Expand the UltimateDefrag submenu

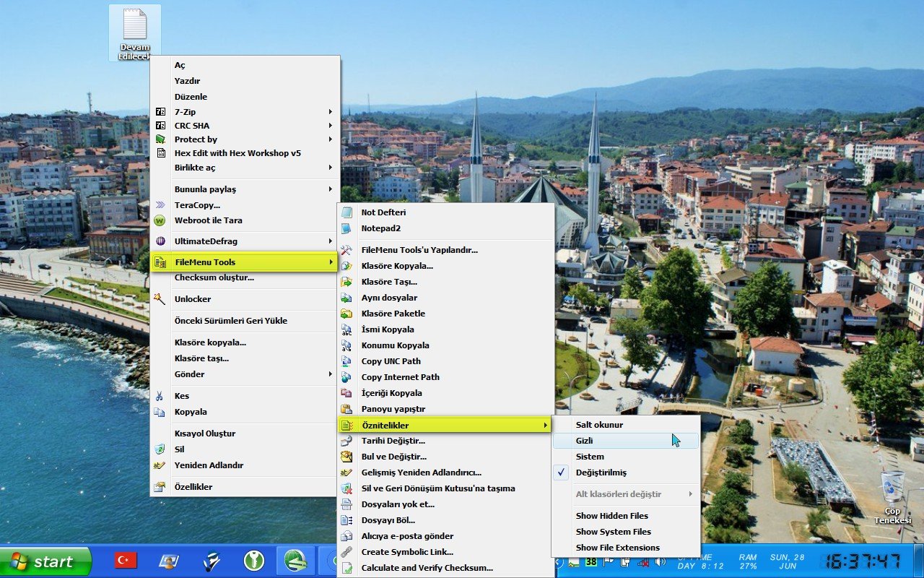click(x=245, y=241)
